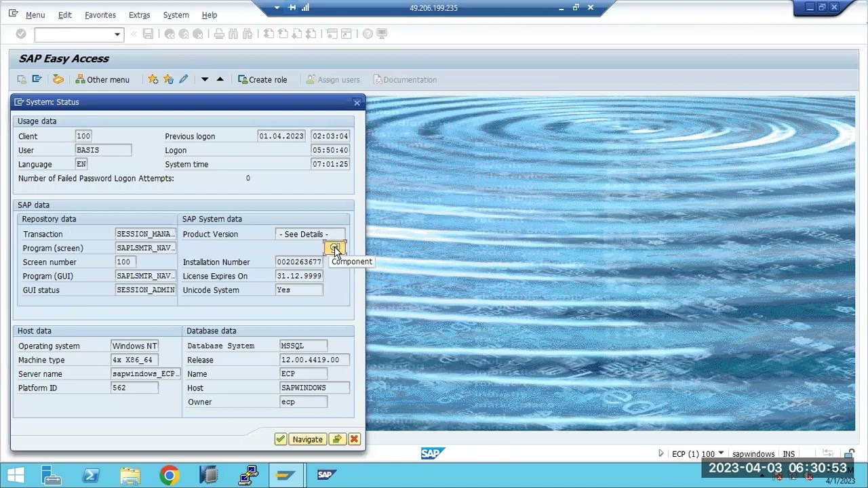Confirm with the green checkmark button
The image size is (868, 488).
[x=281, y=439]
